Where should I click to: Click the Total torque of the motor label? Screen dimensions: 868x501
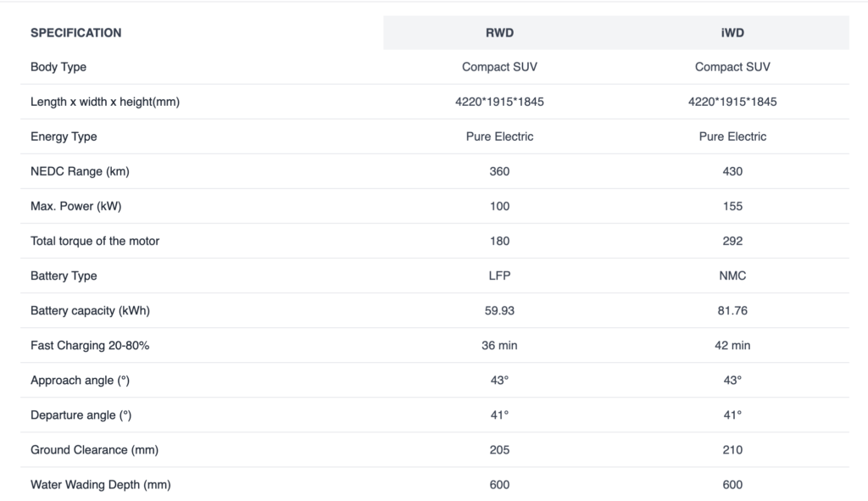click(95, 241)
